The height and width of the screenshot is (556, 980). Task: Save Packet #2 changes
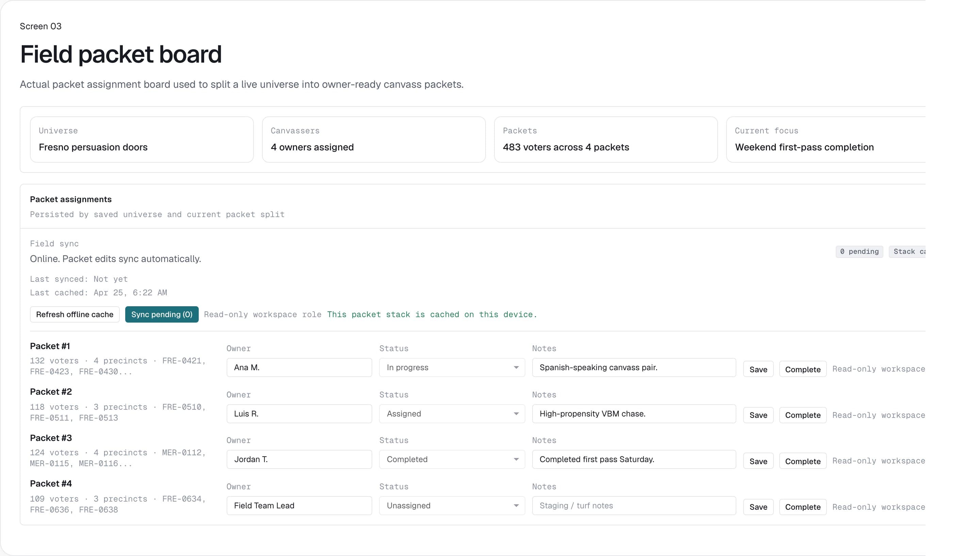pos(758,415)
